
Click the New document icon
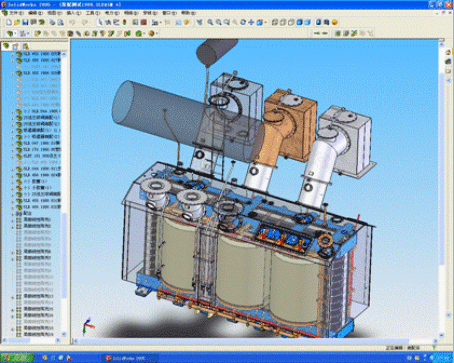9,22
